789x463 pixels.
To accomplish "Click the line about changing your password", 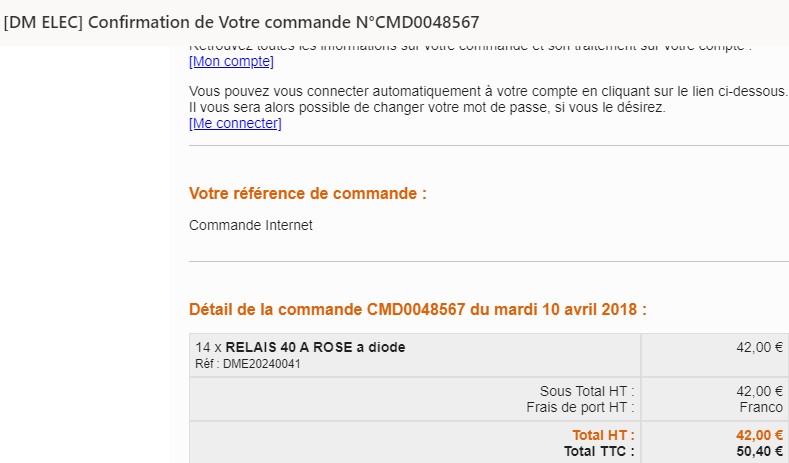I will (x=427, y=107).
